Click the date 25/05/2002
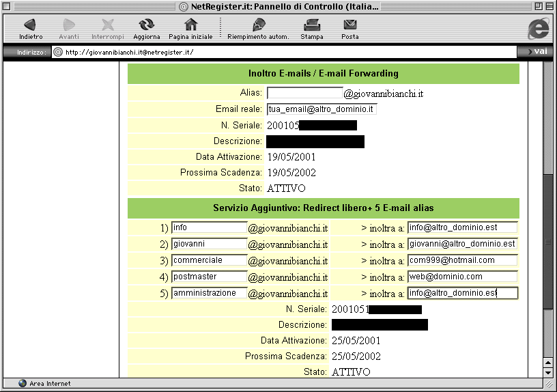 [356, 356]
